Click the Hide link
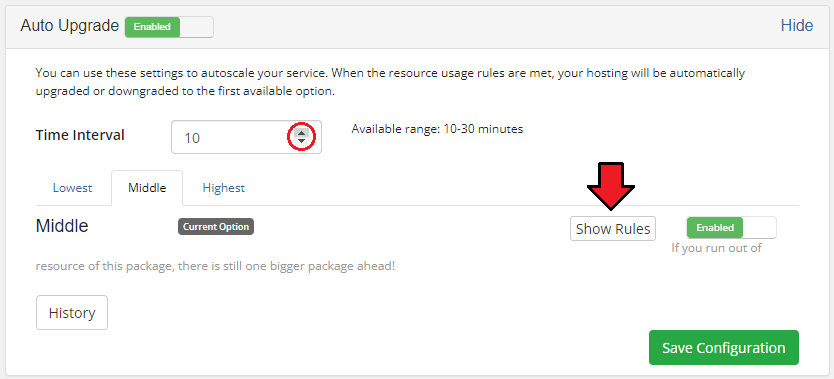The image size is (834, 379). click(x=796, y=26)
